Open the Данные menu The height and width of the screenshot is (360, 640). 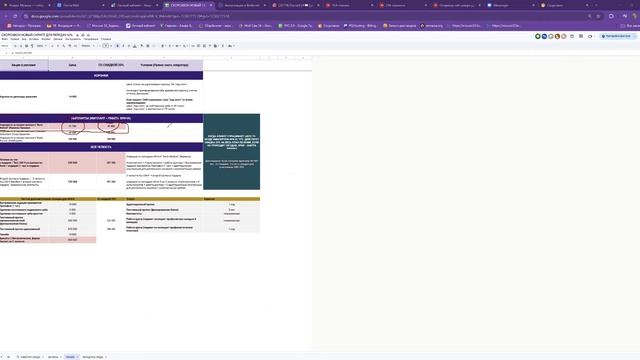click(58, 39)
